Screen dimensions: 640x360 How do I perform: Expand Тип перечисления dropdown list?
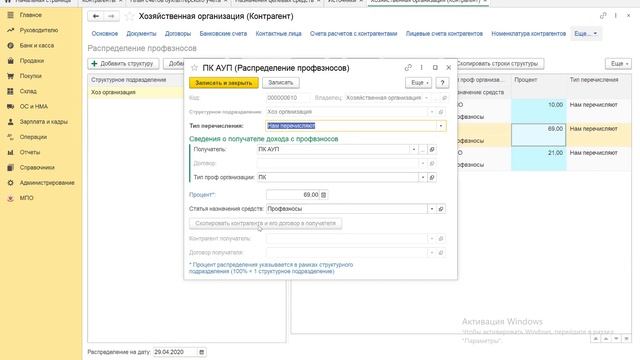[441, 126]
